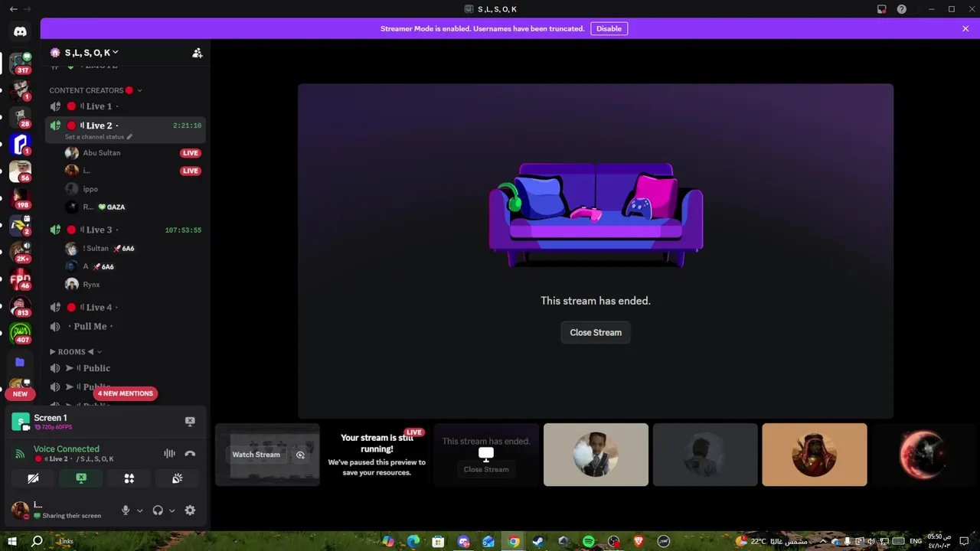Disconnect from voice with hang-up icon
Viewport: 980px width, 551px height.
pos(190,454)
